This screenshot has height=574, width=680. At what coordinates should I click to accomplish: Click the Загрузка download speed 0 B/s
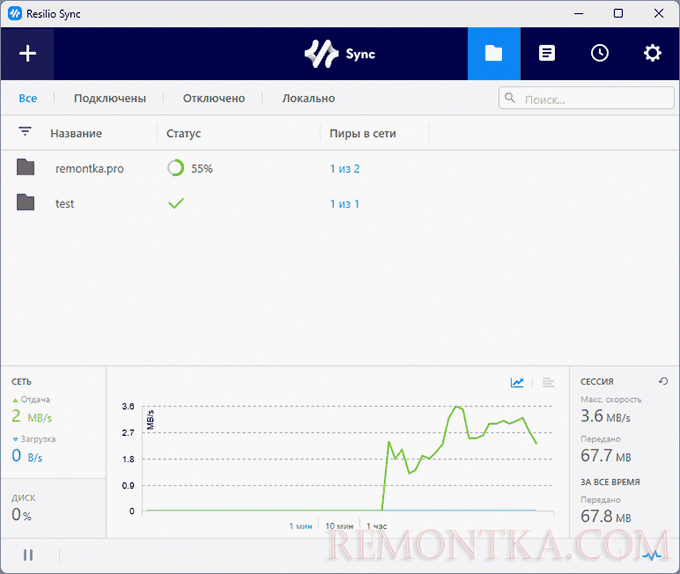[27, 456]
